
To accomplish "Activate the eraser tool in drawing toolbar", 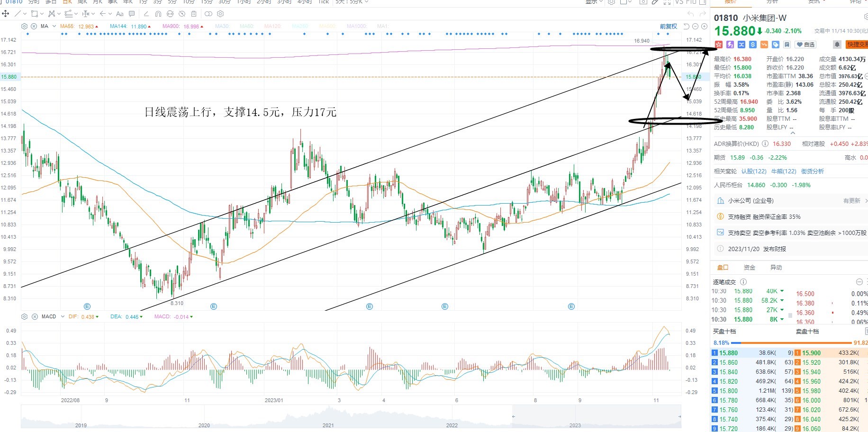I will (x=146, y=14).
